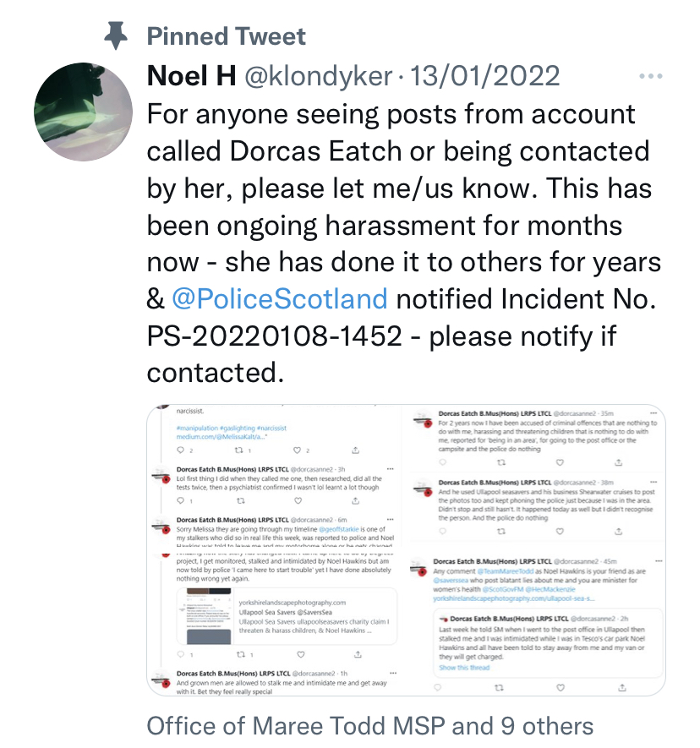700x748 pixels.
Task: Click the pin icon beside Pinned Tweet
Action: pyautogui.click(x=115, y=36)
